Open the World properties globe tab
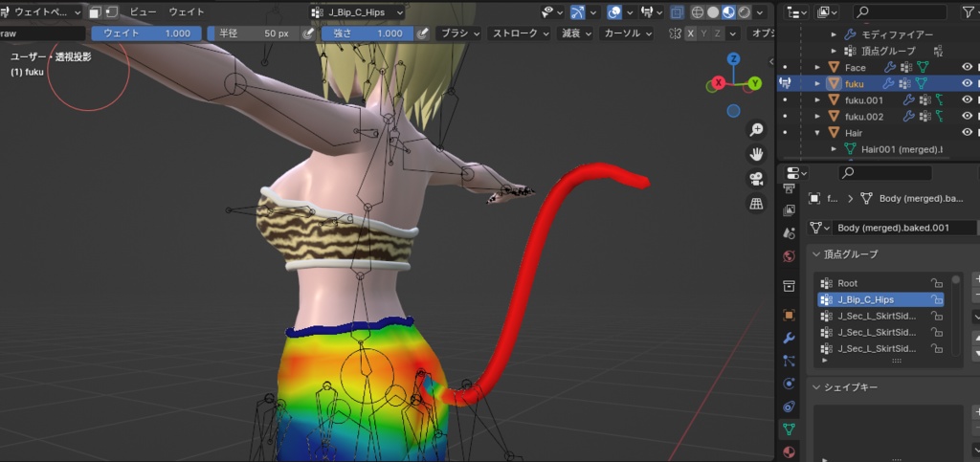The image size is (980, 462). point(789,256)
